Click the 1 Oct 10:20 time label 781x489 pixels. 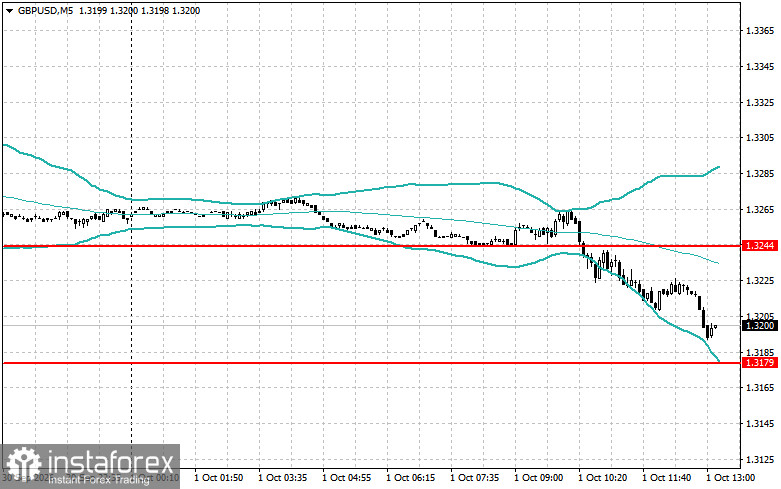(x=603, y=478)
